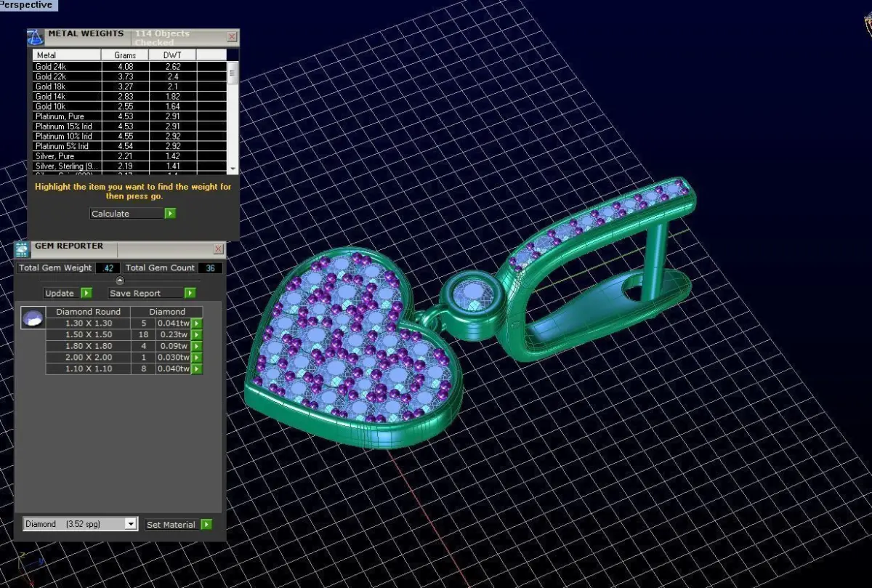Click green arrow for 1.30 X 1.30 row
This screenshot has height=588, width=872.
(196, 323)
